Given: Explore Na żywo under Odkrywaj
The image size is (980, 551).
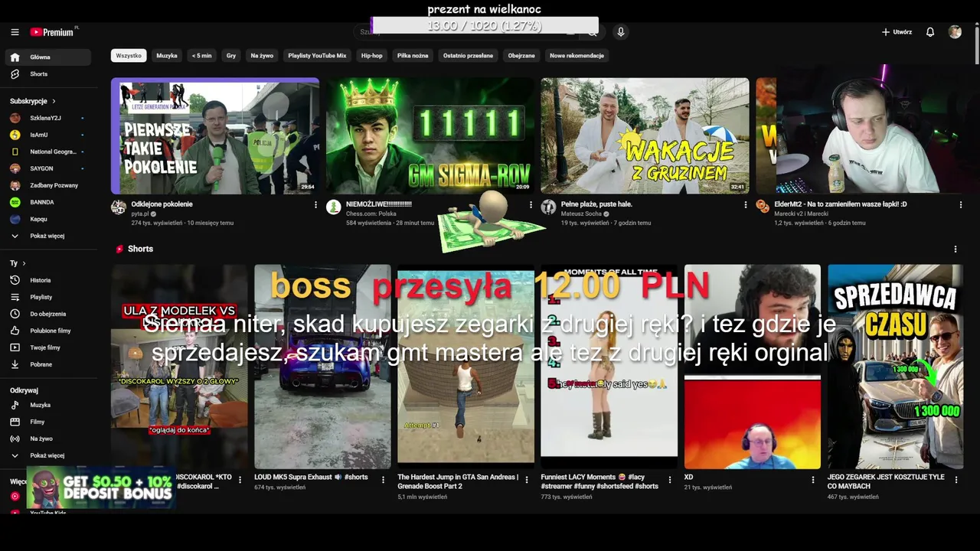Looking at the screenshot, I should click(48, 439).
